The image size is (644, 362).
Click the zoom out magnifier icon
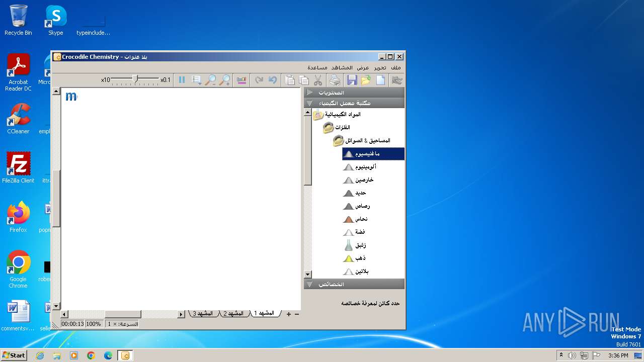(211, 80)
